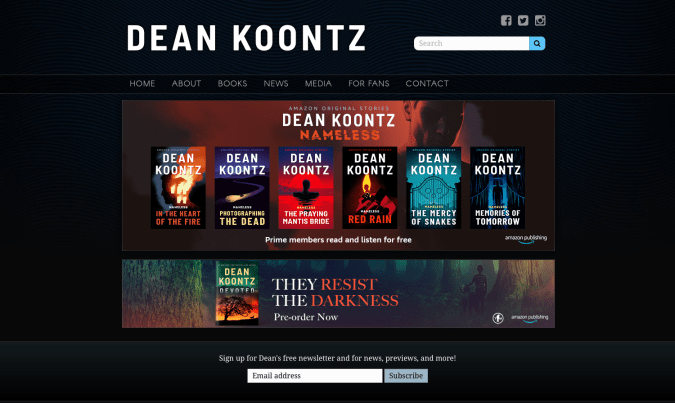Open the Twitter social icon
Viewport: 675px width, 403px height.
point(523,20)
